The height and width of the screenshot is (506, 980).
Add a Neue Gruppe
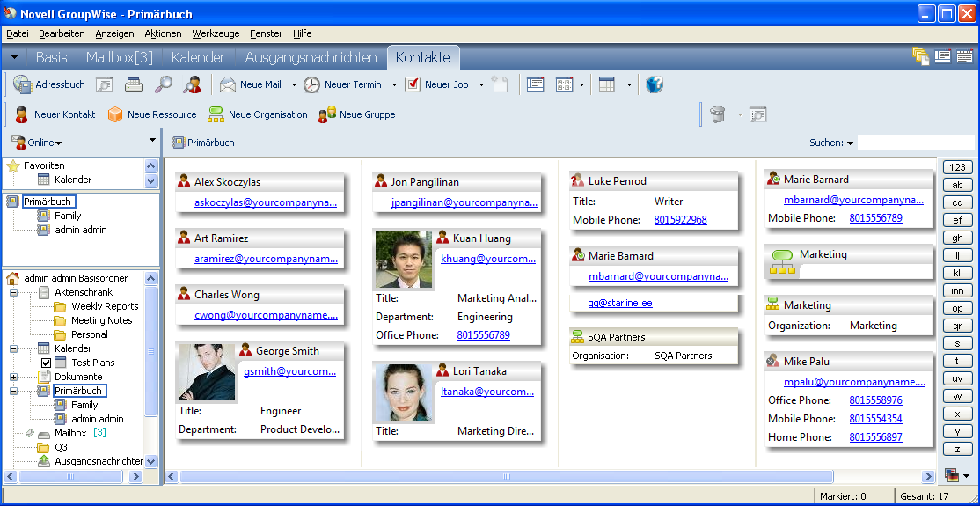357,114
